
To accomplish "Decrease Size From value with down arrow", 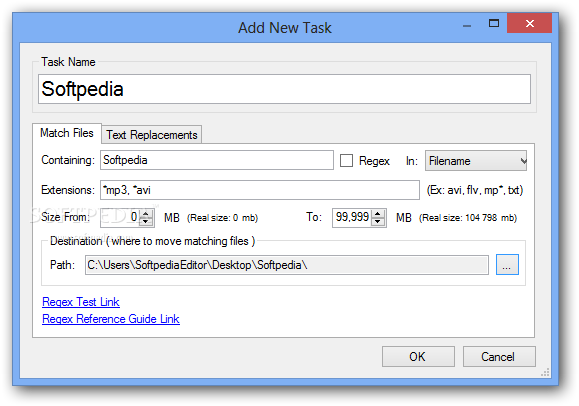I will (146, 222).
